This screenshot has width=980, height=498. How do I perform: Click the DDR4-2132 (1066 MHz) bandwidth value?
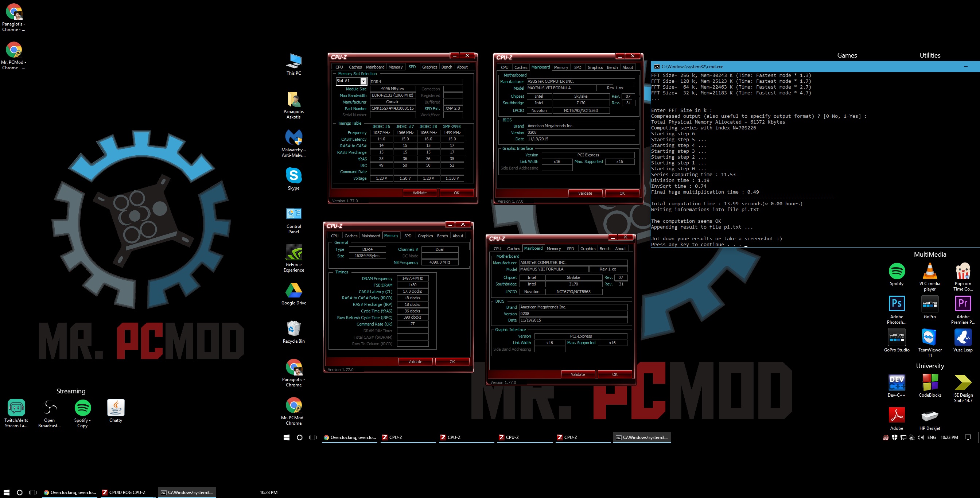(392, 96)
